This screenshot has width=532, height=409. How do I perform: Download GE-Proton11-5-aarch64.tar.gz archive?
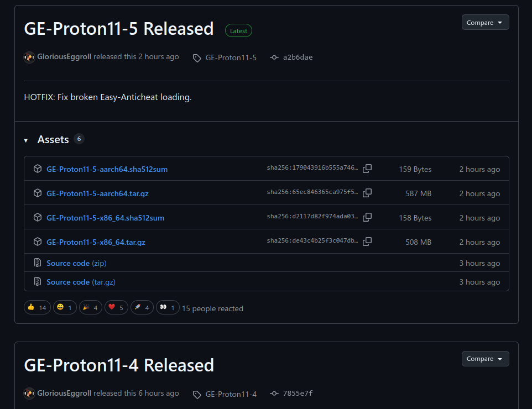pos(97,193)
